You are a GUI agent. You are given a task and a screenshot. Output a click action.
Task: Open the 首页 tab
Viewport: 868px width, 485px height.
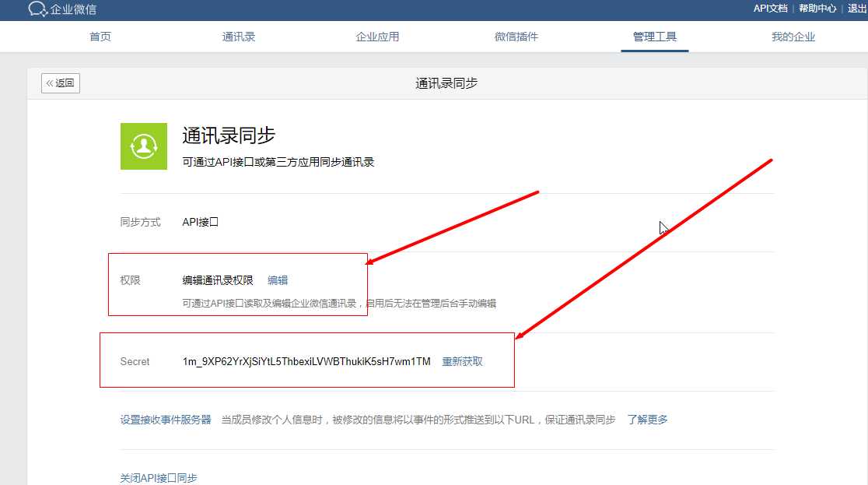click(x=100, y=37)
